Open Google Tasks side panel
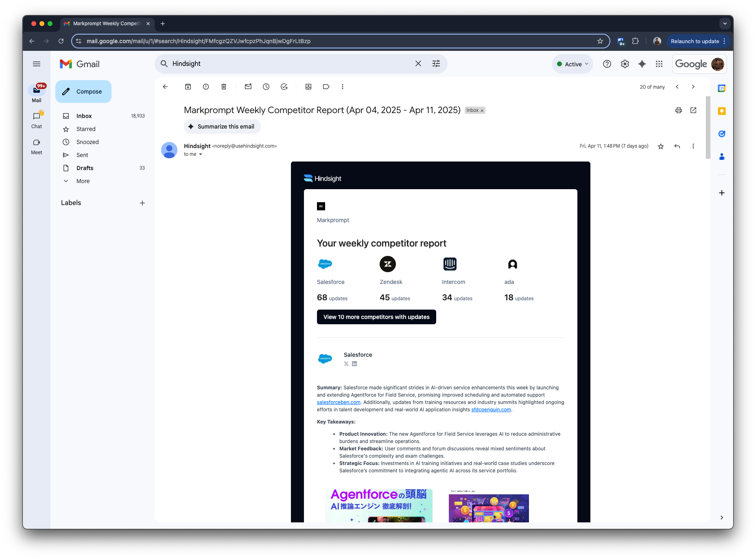The width and height of the screenshot is (756, 559). (722, 134)
